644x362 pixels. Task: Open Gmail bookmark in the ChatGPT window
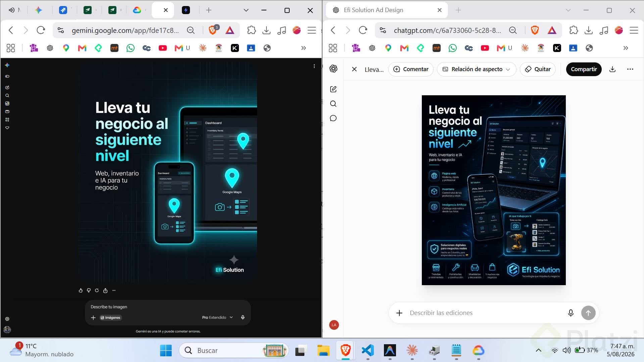(404, 48)
